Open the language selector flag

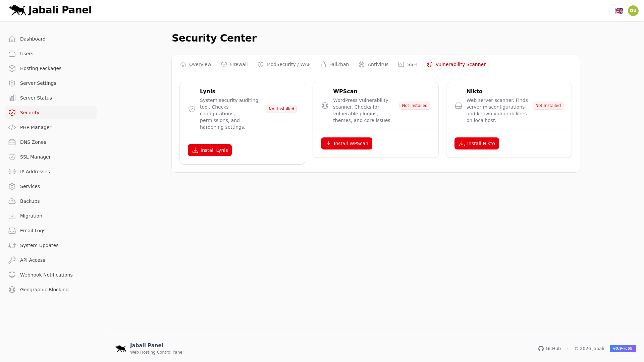tap(619, 10)
